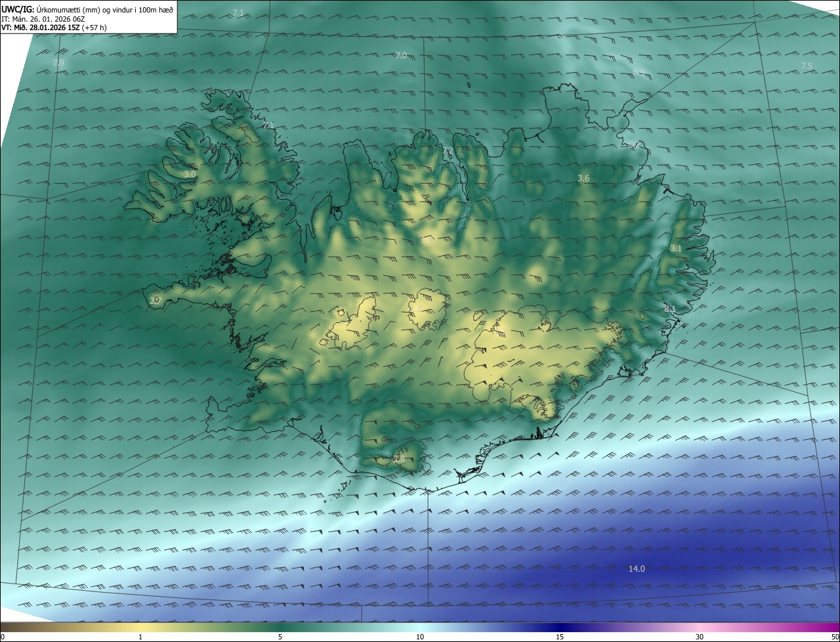Click the 7.0 value label
Screen dimensions: 840x642
pos(401,56)
